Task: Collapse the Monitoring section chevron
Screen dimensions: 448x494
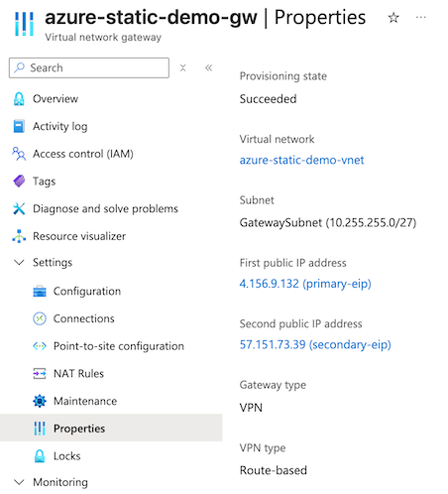Action: pos(19,482)
